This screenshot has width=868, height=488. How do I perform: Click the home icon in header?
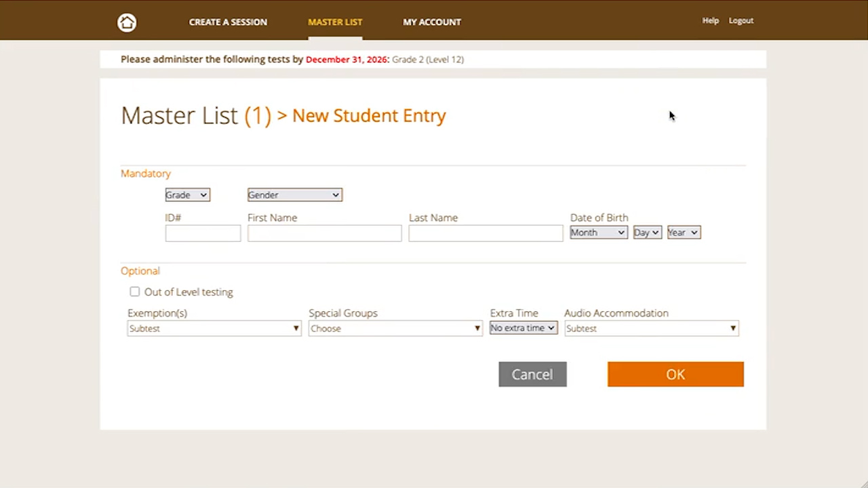point(127,22)
